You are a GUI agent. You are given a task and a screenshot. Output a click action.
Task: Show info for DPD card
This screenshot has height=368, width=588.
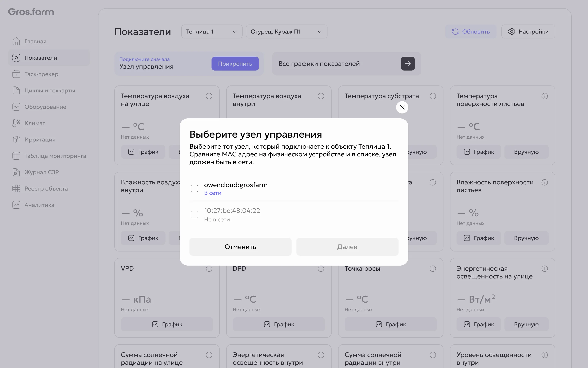[321, 269]
